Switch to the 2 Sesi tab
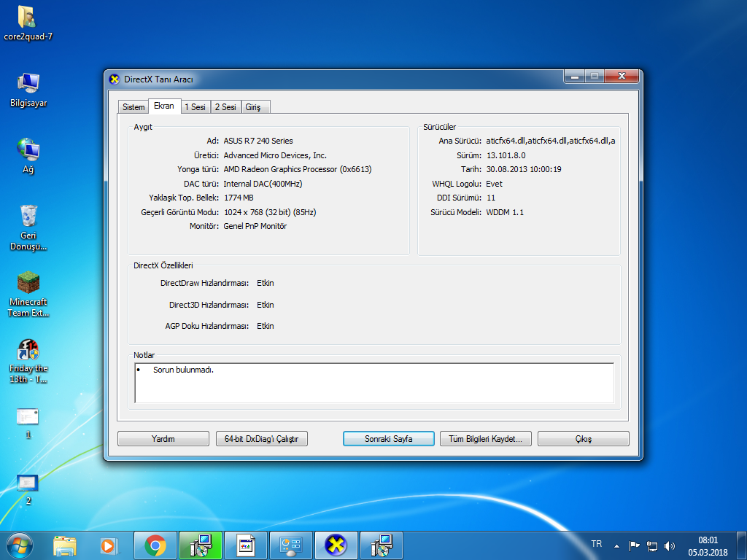 (x=225, y=106)
